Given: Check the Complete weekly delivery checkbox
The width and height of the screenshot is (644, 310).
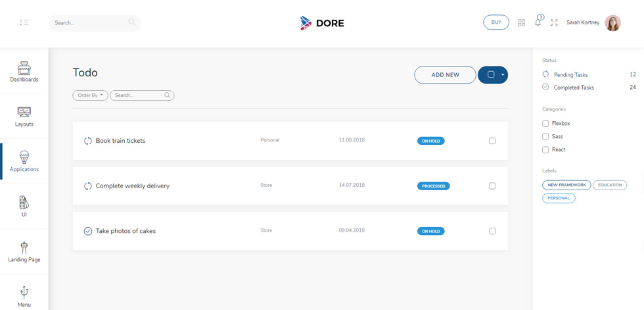Looking at the screenshot, I should (x=492, y=186).
